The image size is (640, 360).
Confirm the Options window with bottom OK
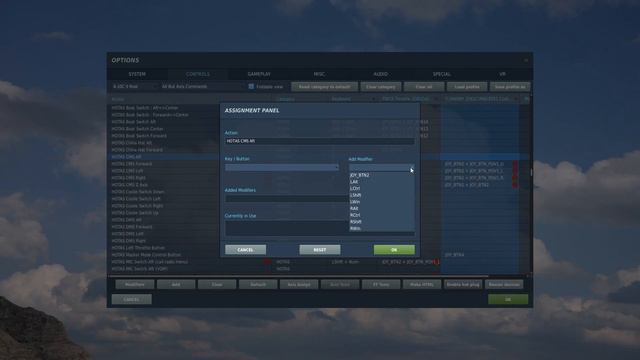coord(508,299)
